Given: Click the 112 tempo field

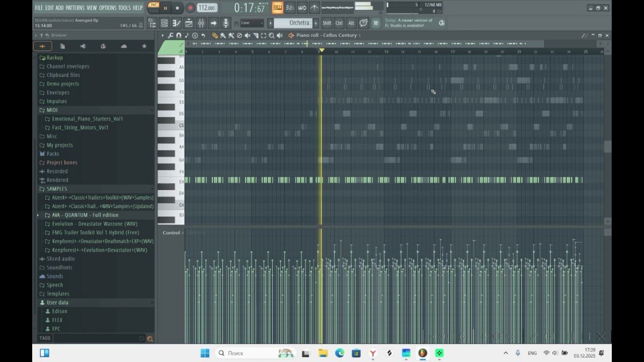Looking at the screenshot, I should 206,8.
